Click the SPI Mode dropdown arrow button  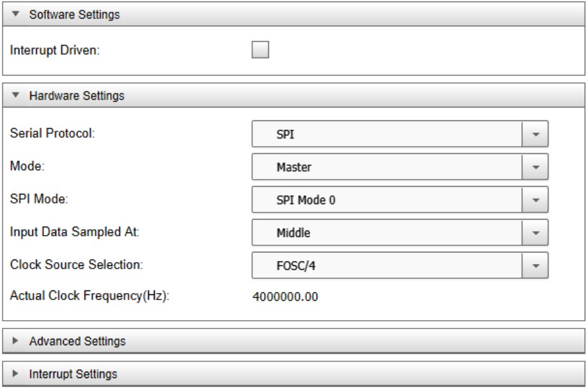click(535, 200)
